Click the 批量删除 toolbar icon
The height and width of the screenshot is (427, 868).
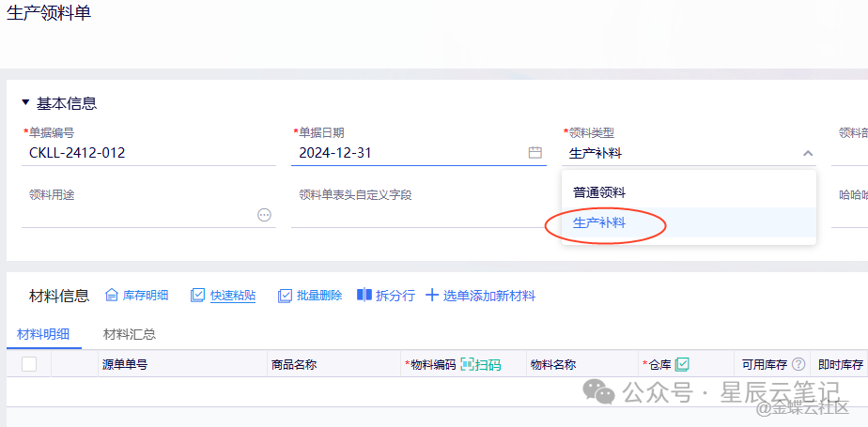coord(285,296)
